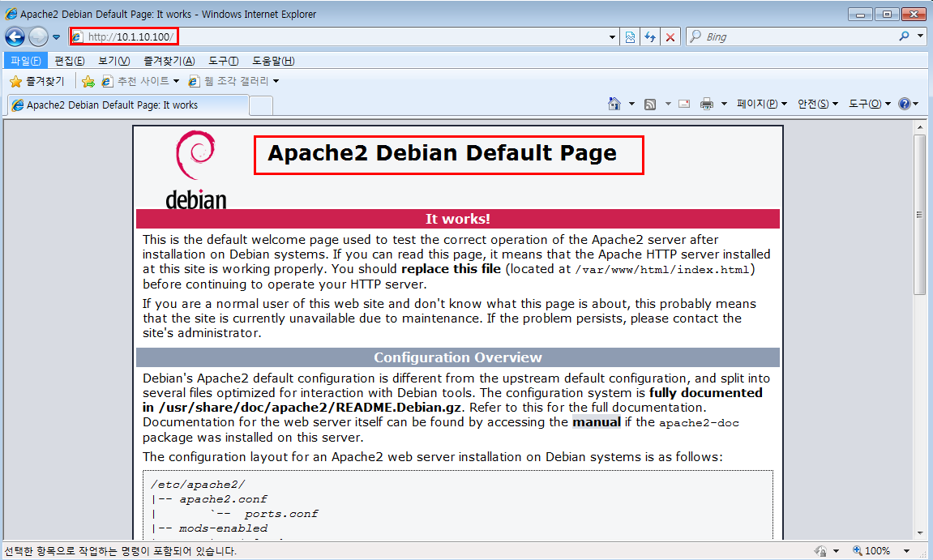The image size is (933, 560).
Task: Click inside the Bing search box
Action: [798, 37]
